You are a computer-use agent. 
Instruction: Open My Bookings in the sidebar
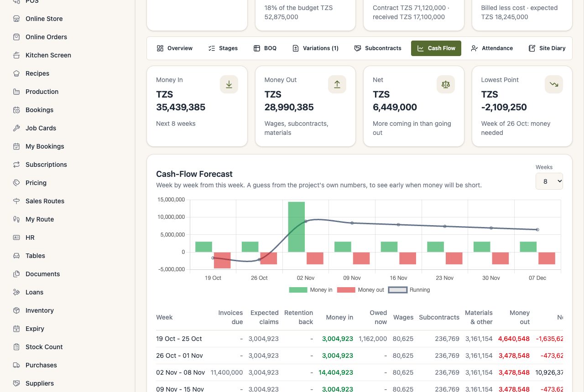click(45, 146)
